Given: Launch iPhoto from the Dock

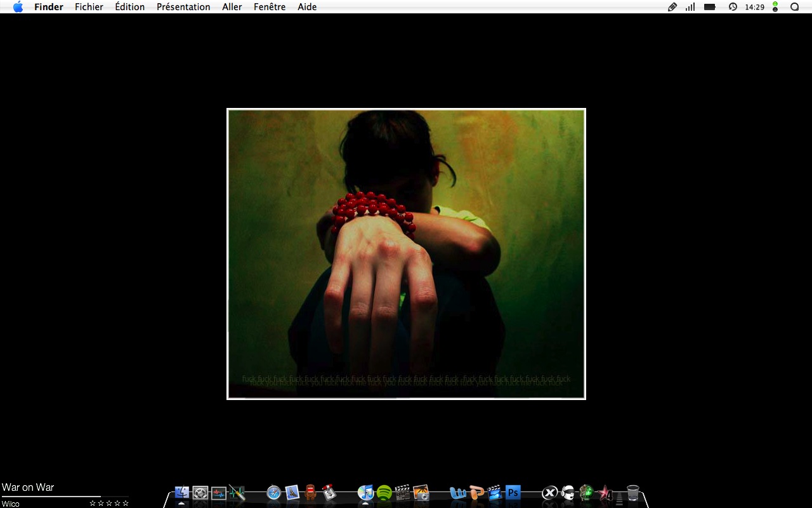Looking at the screenshot, I should 421,493.
